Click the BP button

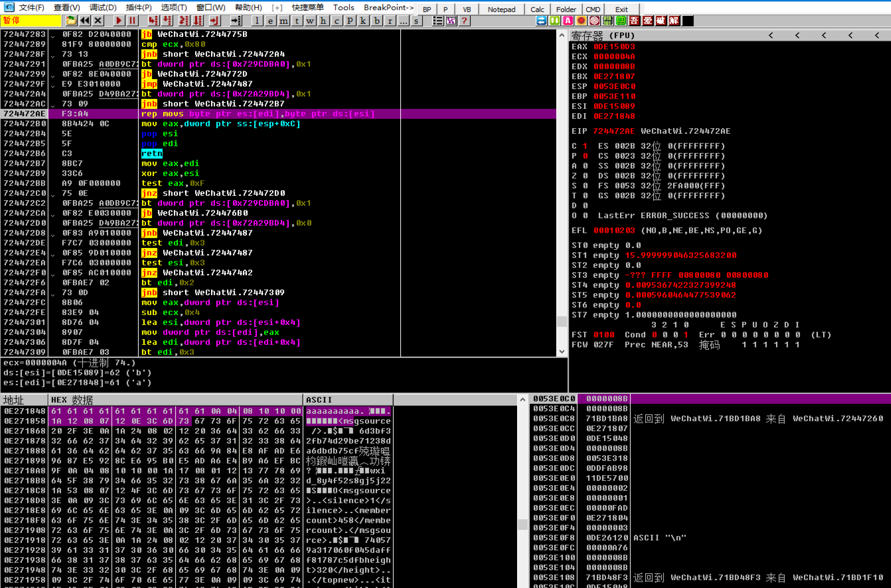tap(427, 9)
